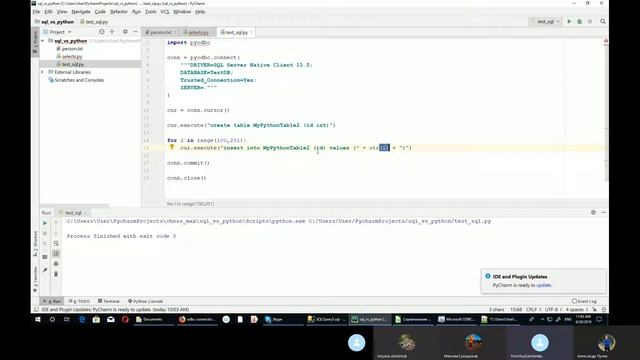Open the Refactor menu

coord(119,12)
